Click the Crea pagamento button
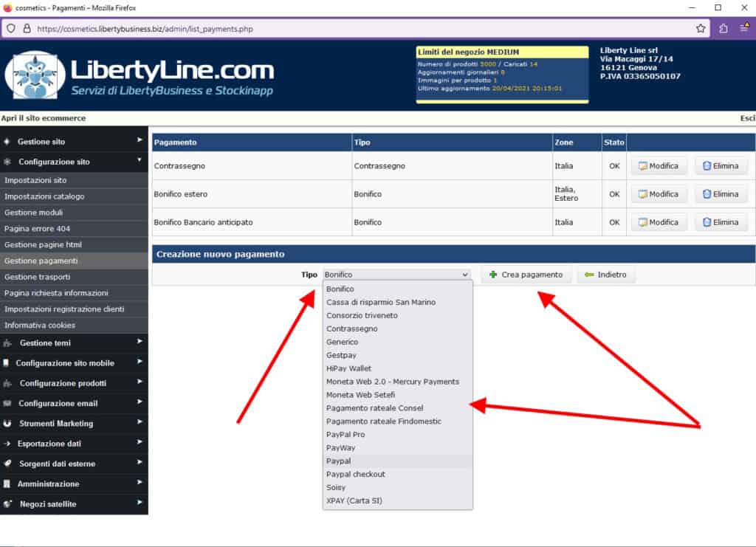This screenshot has height=547, width=756. click(526, 275)
